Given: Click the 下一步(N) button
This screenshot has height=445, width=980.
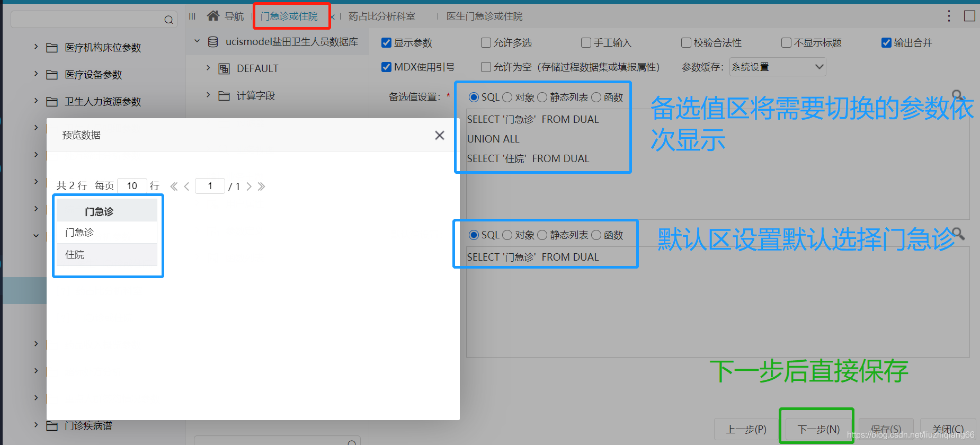Looking at the screenshot, I should 818,429.
